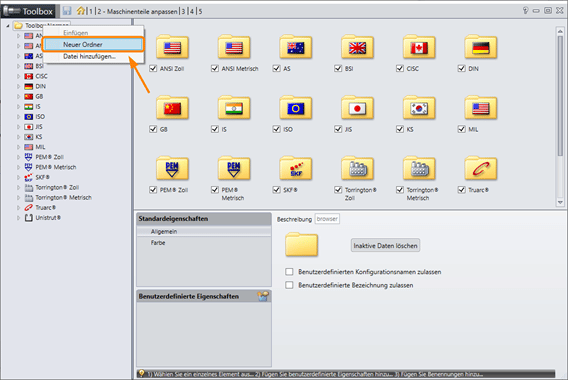Open the KS Korean standard folder

[419, 108]
